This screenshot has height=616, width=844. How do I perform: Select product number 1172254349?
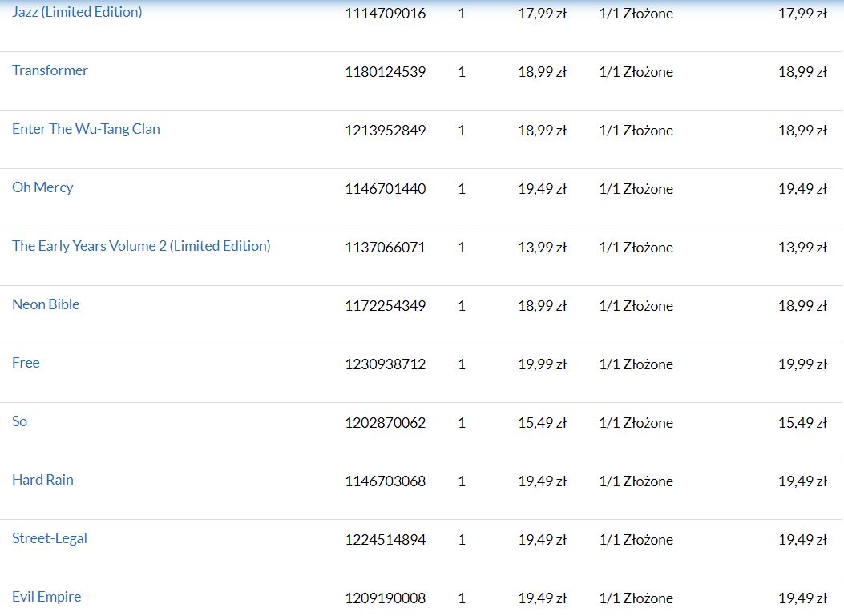[x=386, y=305]
